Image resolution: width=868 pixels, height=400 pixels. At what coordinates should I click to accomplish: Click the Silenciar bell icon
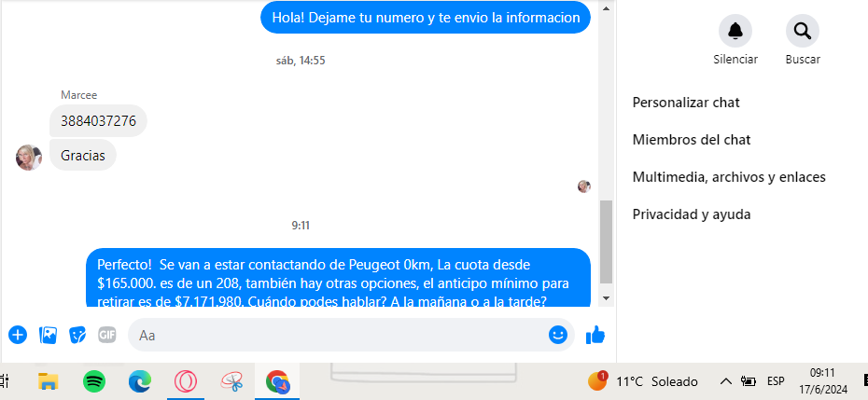coord(735,32)
